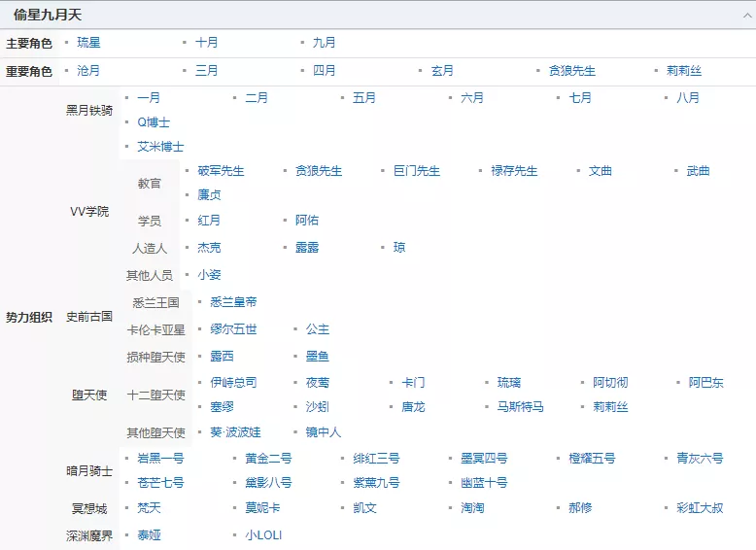Open the 十月 link under 主要角色

[x=206, y=43]
